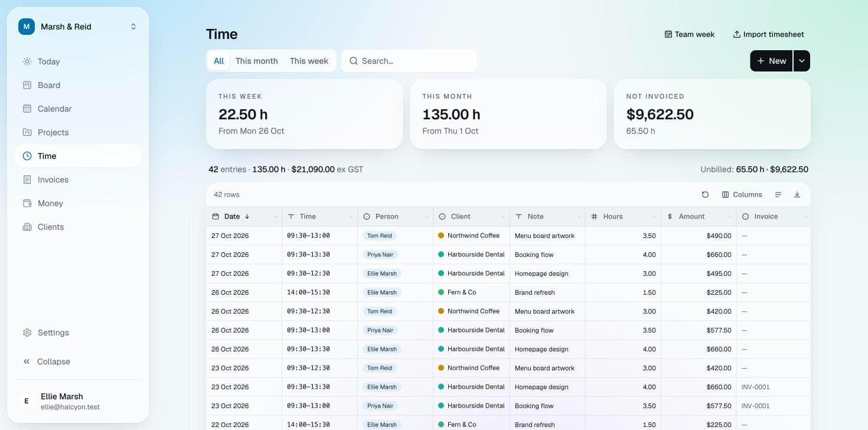Open the Client column menu chevron
The width and height of the screenshot is (868, 430).
tap(502, 217)
